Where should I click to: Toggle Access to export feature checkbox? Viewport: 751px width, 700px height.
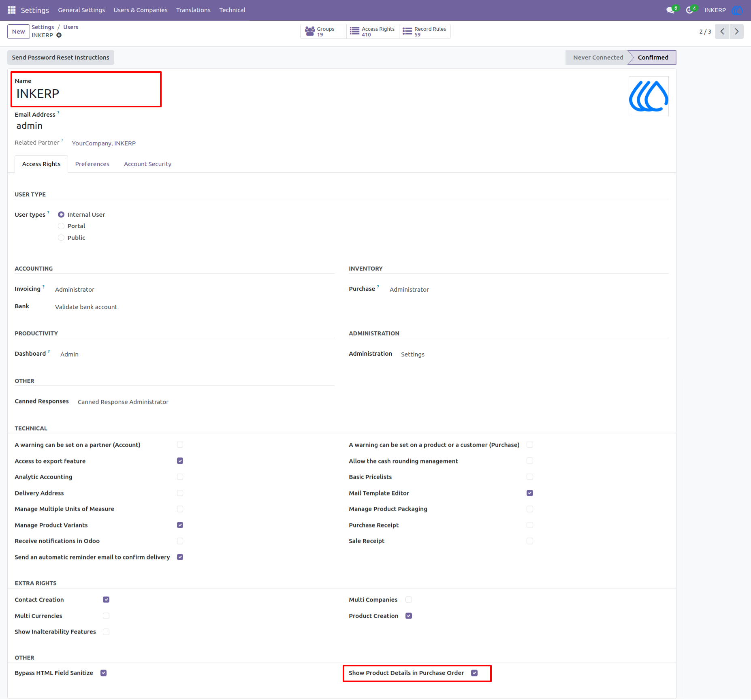[x=180, y=461]
